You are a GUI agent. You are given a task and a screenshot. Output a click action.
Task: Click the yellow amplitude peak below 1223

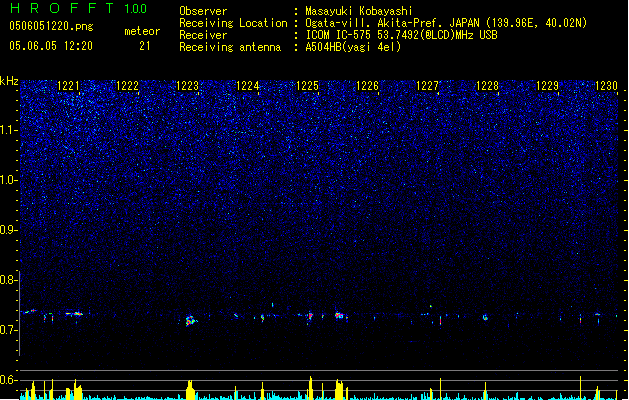point(191,390)
